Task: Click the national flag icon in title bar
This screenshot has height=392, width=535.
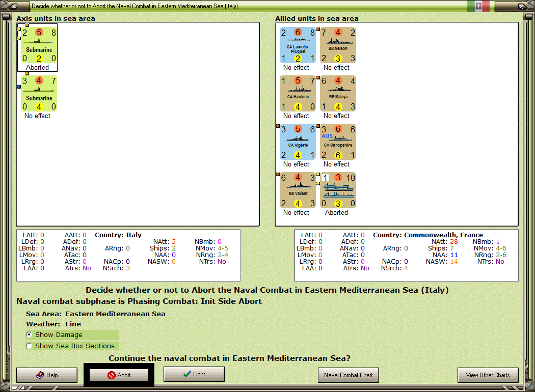Action: [478, 6]
